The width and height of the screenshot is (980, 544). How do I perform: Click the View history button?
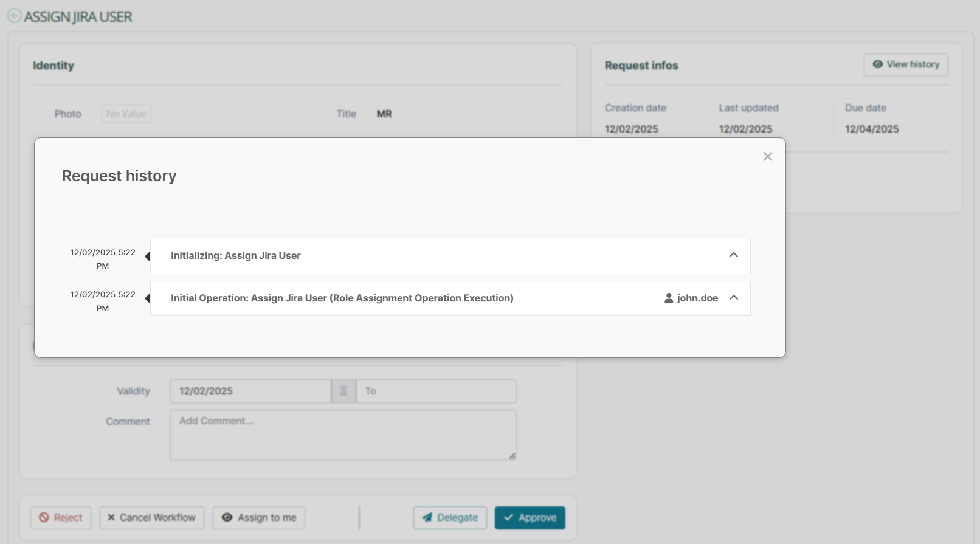tap(905, 64)
